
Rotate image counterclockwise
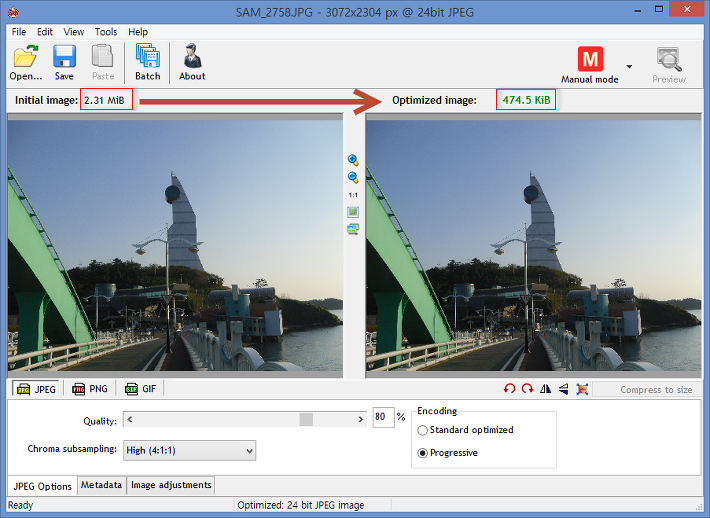(509, 389)
